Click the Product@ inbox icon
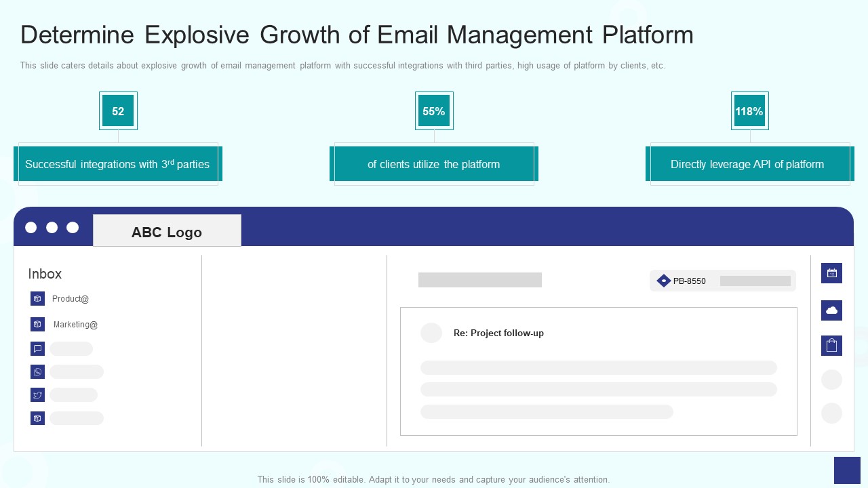This screenshot has width=868, height=488. point(37,299)
